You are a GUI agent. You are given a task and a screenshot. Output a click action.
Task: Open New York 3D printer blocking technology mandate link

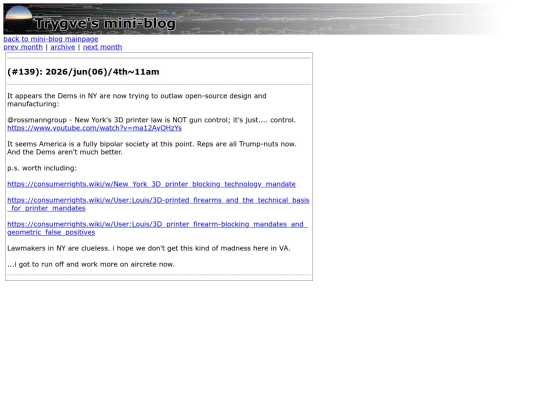pyautogui.click(x=151, y=184)
